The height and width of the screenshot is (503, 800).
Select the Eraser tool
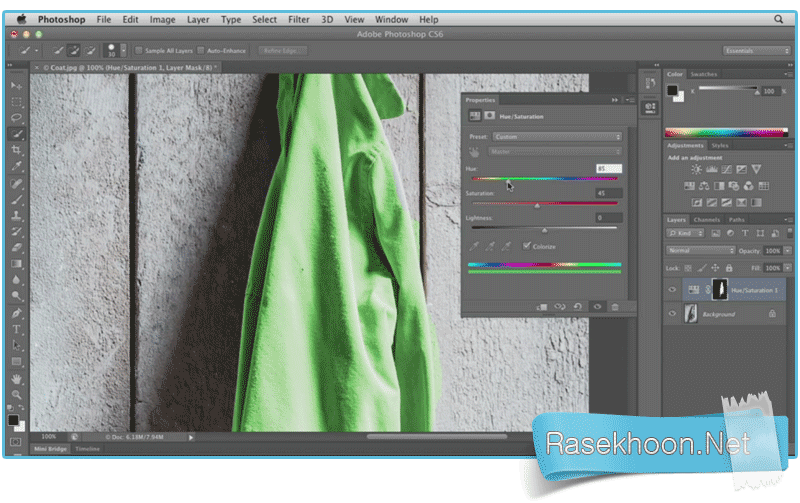click(x=16, y=247)
